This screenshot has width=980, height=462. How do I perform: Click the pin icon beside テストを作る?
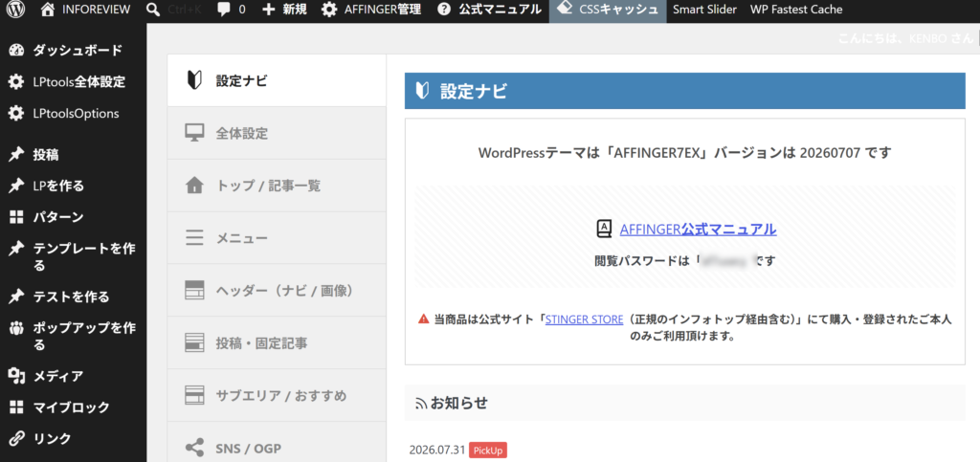pos(17,297)
